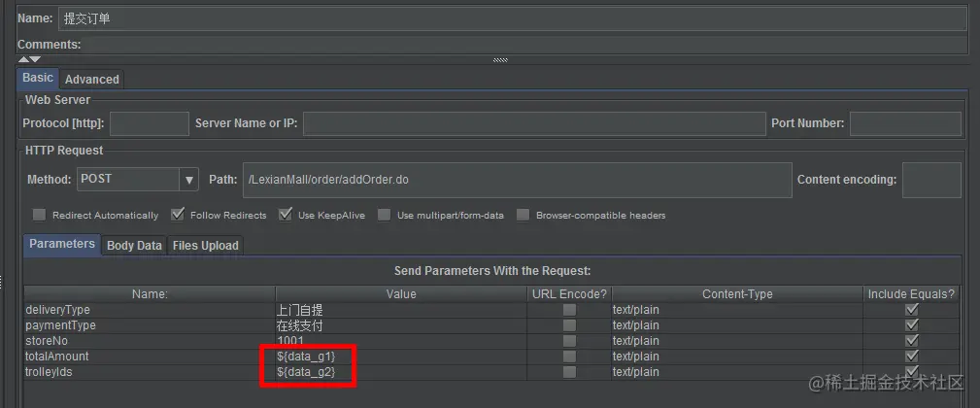This screenshot has height=408, width=980.
Task: Enable Browser-compatible headers checkbox
Action: tap(524, 215)
